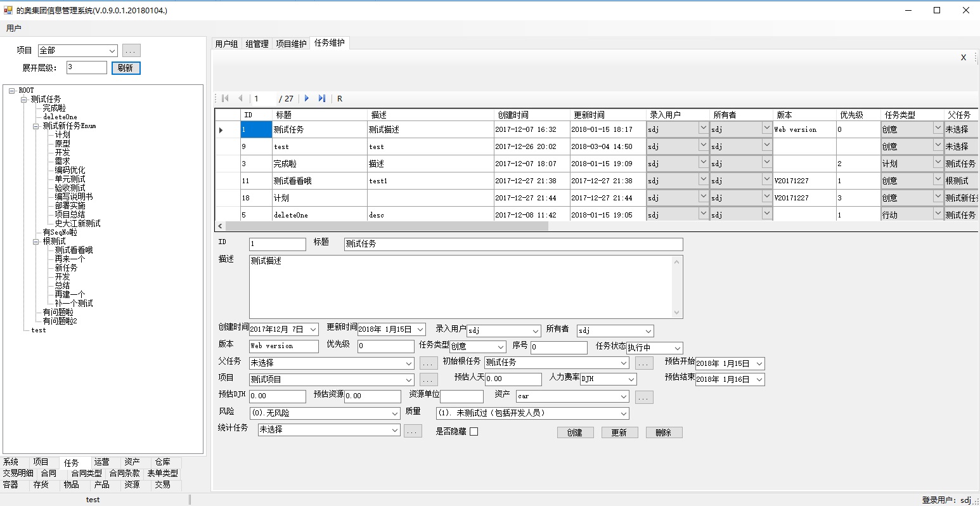980x506 pixels.
Task: Jump to last page icon
Action: pos(322,98)
